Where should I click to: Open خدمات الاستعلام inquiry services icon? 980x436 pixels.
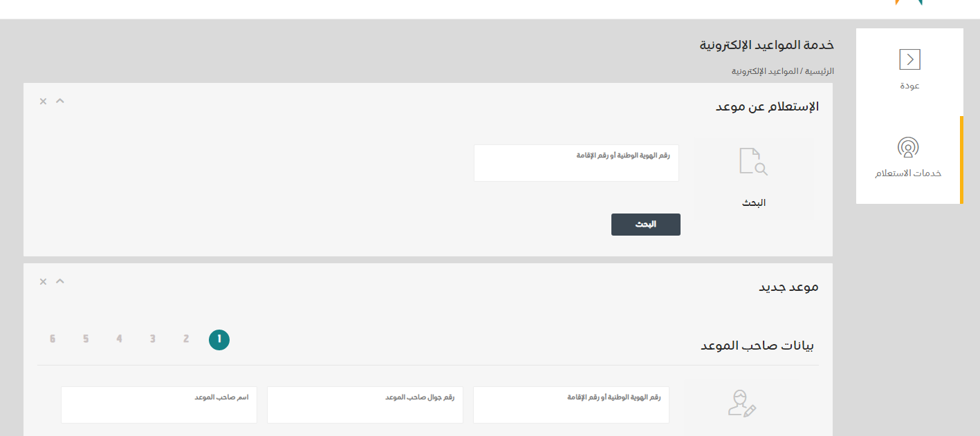tap(908, 147)
